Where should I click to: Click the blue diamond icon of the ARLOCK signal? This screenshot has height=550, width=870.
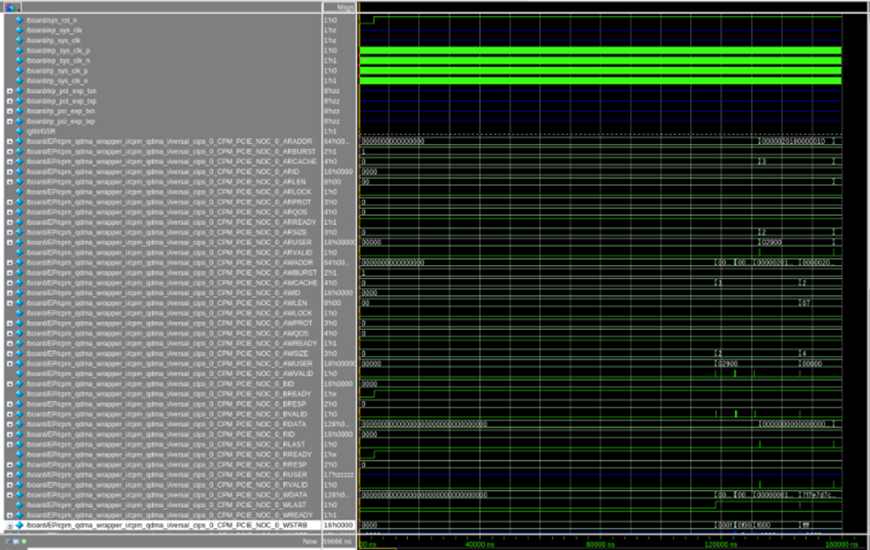pyautogui.click(x=19, y=192)
